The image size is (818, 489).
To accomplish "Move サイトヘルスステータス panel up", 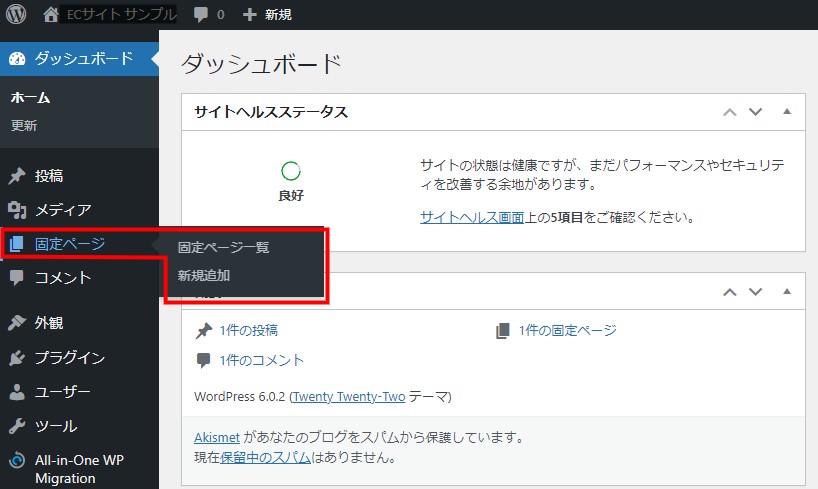I will pos(730,112).
